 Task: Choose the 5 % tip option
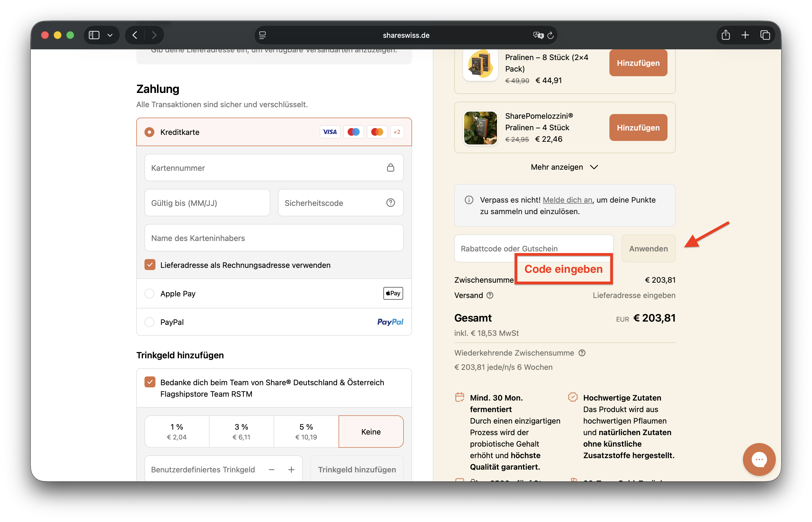[306, 432]
